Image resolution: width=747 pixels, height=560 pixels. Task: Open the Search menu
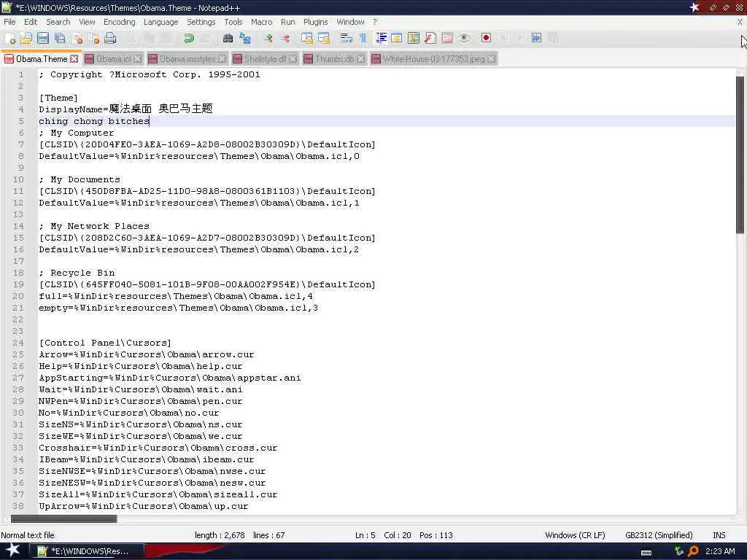point(58,22)
